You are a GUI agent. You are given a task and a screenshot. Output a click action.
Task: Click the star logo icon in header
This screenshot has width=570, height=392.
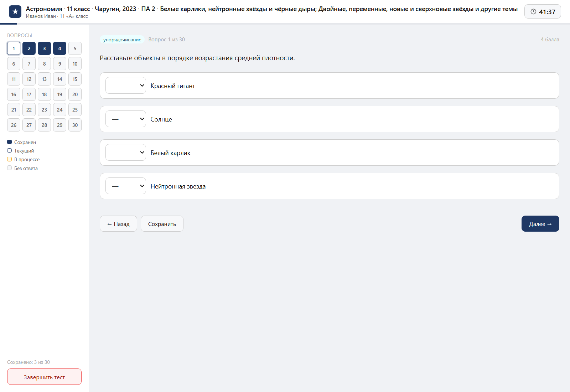coord(15,12)
